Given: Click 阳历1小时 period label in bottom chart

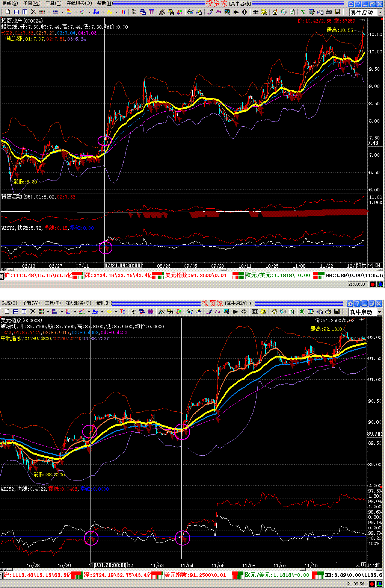Looking at the screenshot, I should tap(368, 565).
